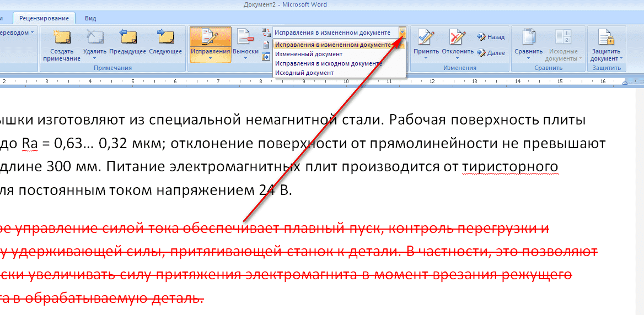Click the show markup small icon
The height and width of the screenshot is (315, 644).
(x=266, y=44)
